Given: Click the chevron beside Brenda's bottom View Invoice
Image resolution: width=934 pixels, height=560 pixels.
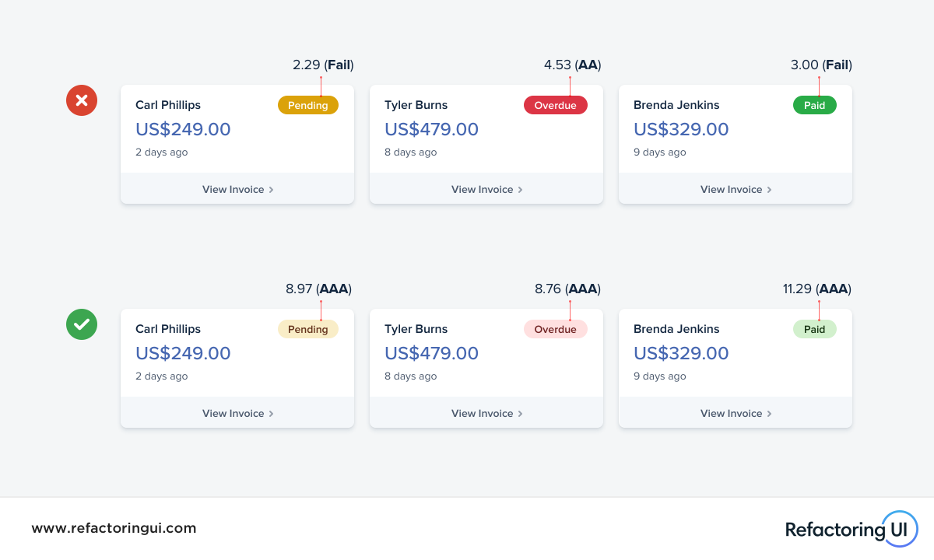Looking at the screenshot, I should [x=769, y=414].
